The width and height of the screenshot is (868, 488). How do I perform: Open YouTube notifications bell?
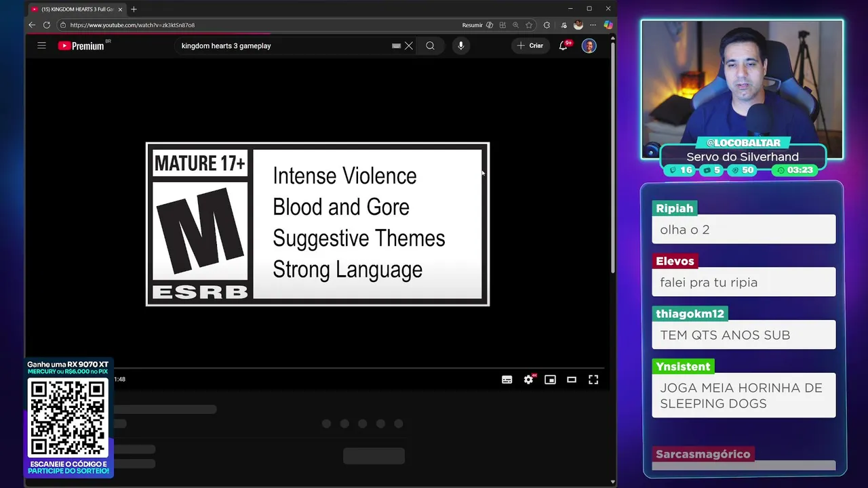pos(563,45)
